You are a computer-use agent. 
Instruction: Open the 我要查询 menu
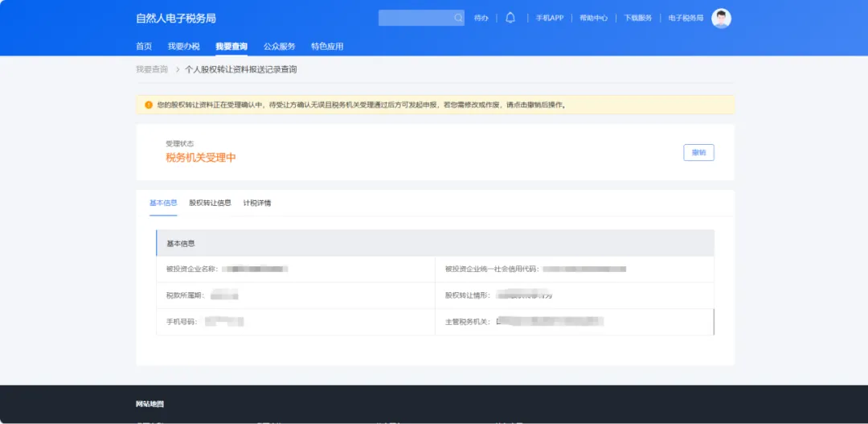click(231, 47)
